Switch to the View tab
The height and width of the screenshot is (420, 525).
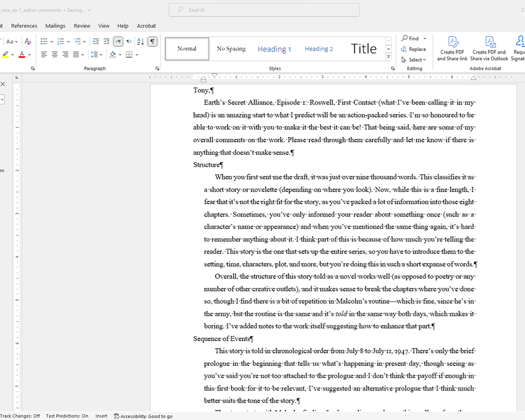click(104, 26)
